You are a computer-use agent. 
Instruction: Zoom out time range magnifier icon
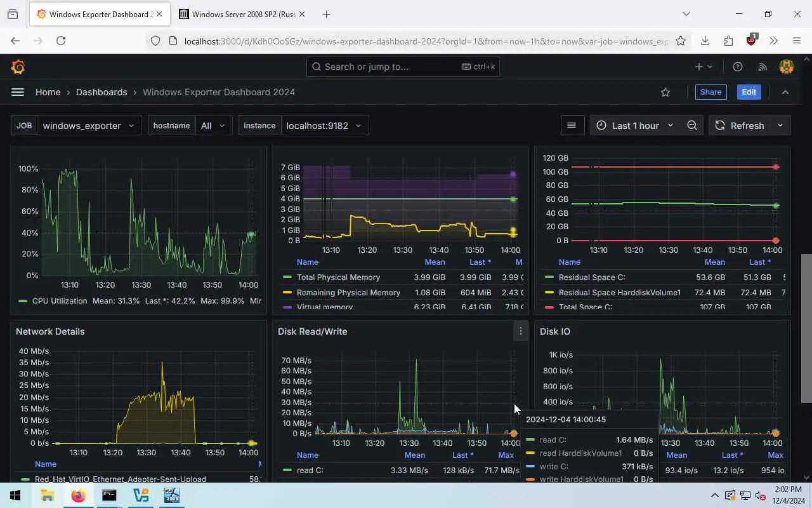(692, 125)
